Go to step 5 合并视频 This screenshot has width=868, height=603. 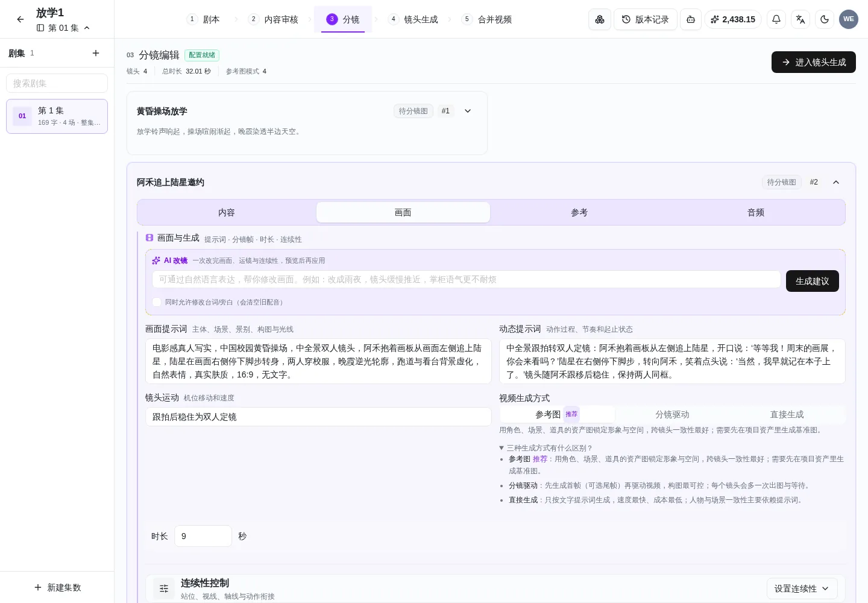486,19
